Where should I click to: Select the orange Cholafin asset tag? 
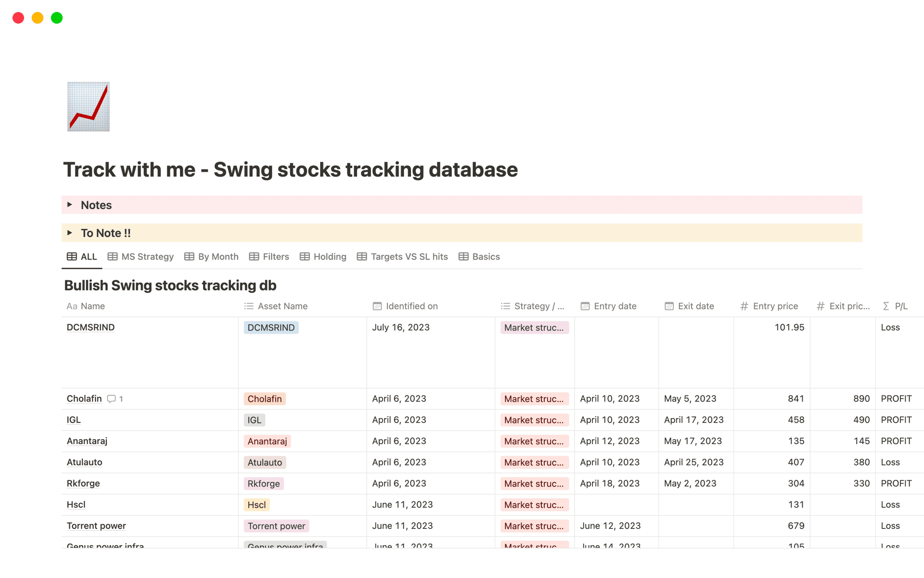click(265, 399)
